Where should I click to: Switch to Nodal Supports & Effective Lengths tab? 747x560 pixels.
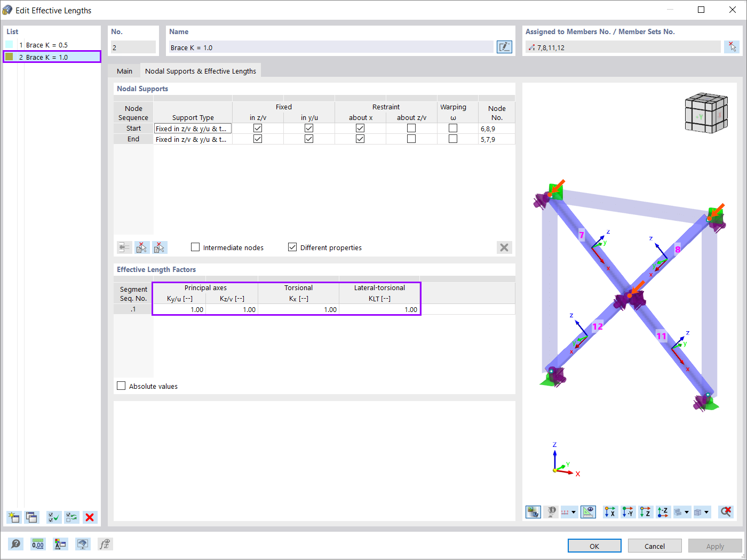point(201,70)
